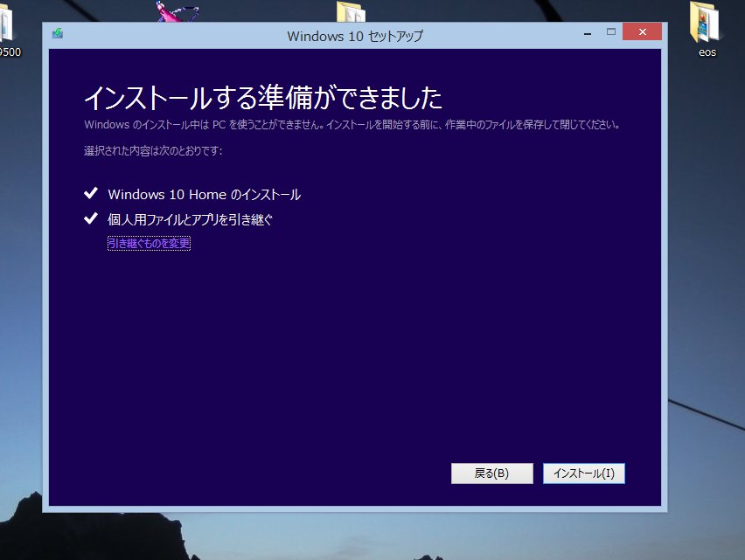The width and height of the screenshot is (745, 560).
Task: Open the eos folder on desktop
Action: click(707, 22)
